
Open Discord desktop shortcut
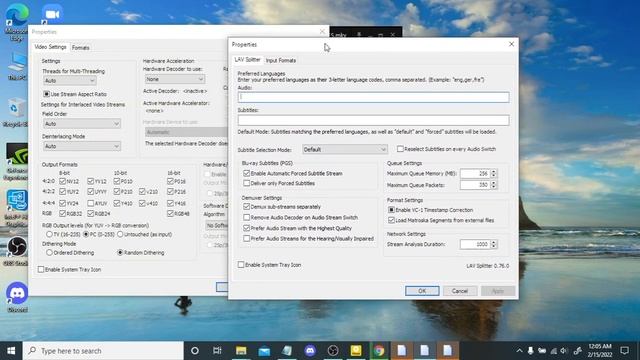tap(17, 297)
